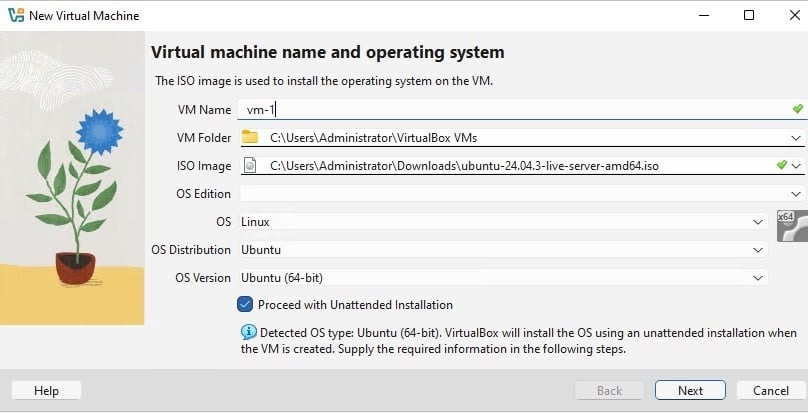Click the VirtualBox logo in title bar
Image resolution: width=808 pixels, height=413 pixels.
(x=16, y=15)
